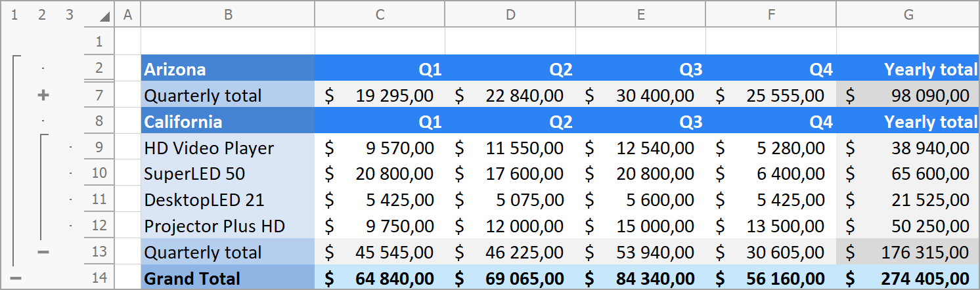This screenshot has height=290, width=980.
Task: Select row 9 header
Action: 99,148
